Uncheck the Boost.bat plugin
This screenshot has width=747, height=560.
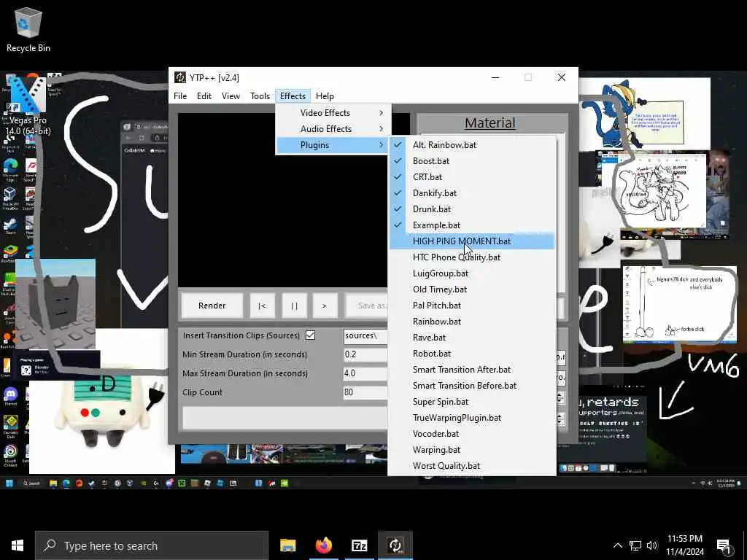(x=472, y=161)
